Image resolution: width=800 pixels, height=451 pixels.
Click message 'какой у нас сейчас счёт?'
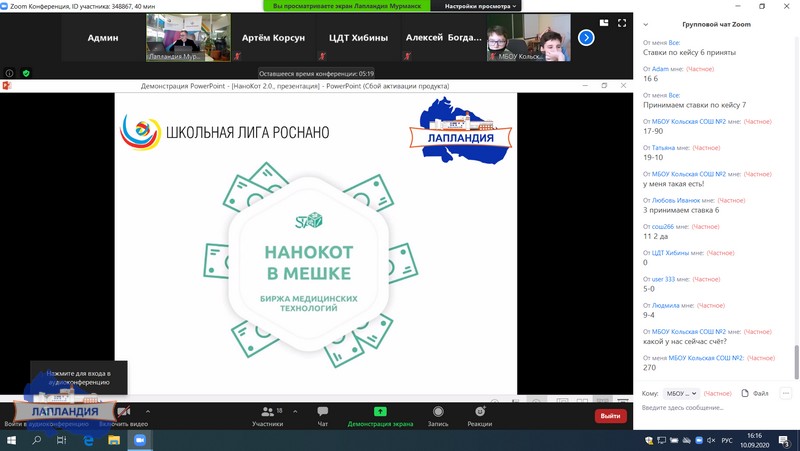click(685, 341)
